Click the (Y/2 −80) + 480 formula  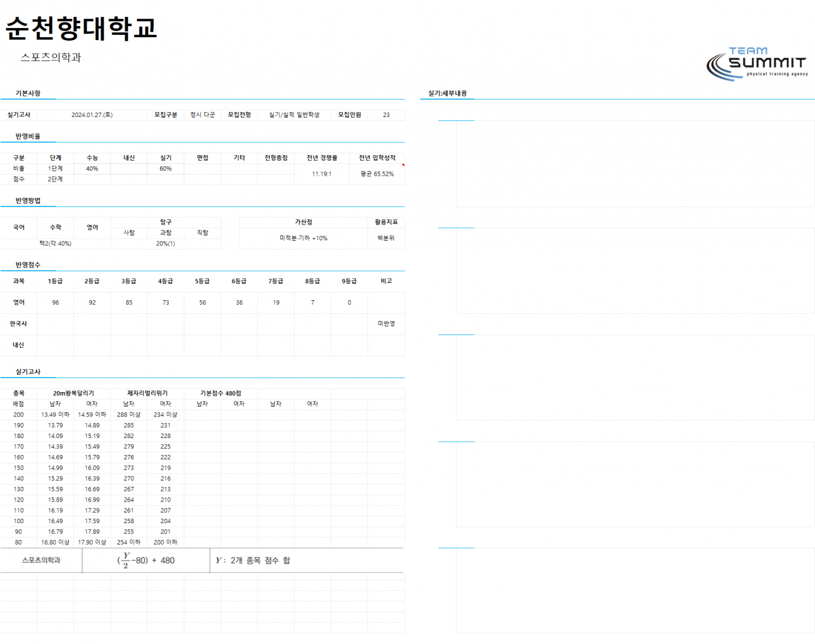(146, 560)
